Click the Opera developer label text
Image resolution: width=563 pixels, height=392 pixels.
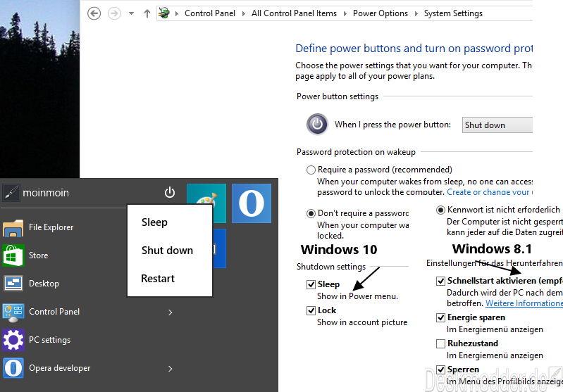tap(60, 368)
